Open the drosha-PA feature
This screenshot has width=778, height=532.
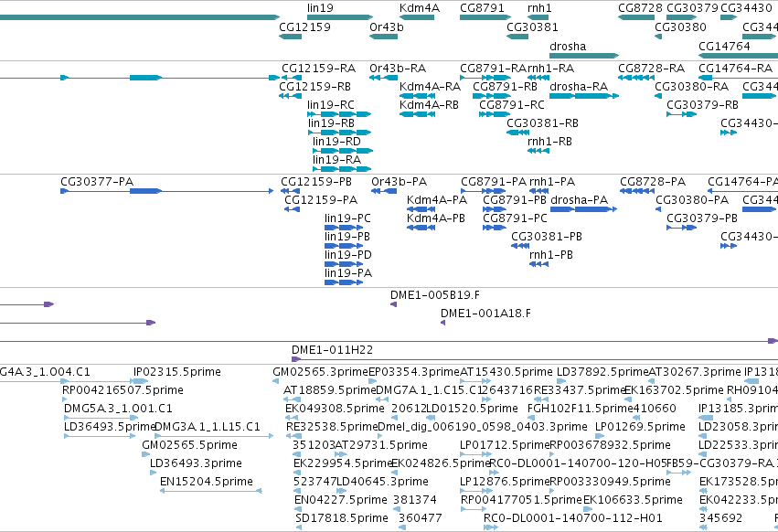tap(584, 209)
